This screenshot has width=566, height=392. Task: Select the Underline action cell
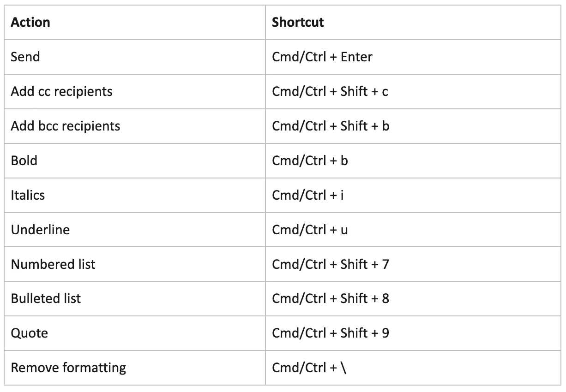point(40,229)
